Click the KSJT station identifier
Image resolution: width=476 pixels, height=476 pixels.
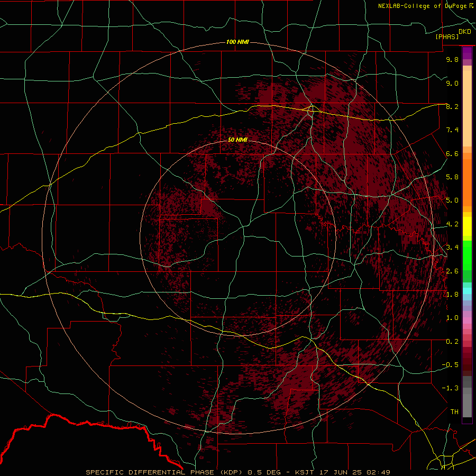click(306, 472)
